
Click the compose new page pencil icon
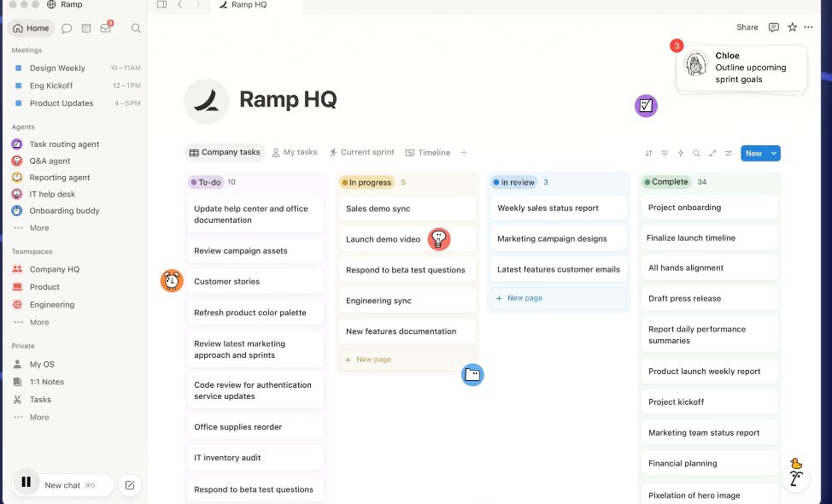[130, 485]
